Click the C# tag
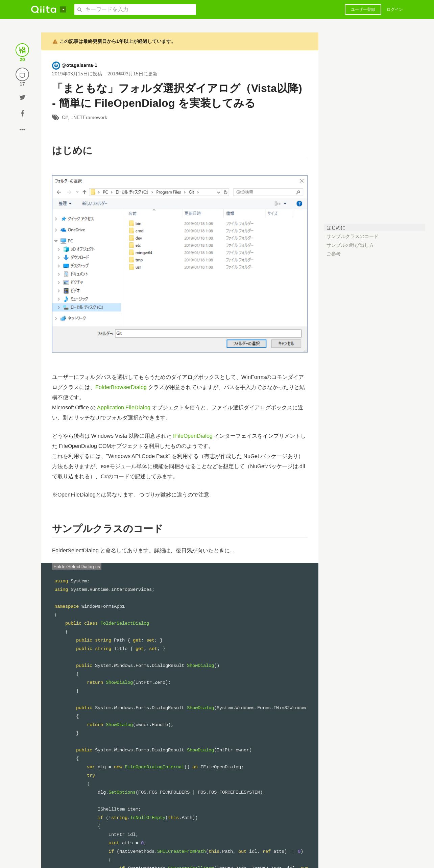 click(65, 117)
